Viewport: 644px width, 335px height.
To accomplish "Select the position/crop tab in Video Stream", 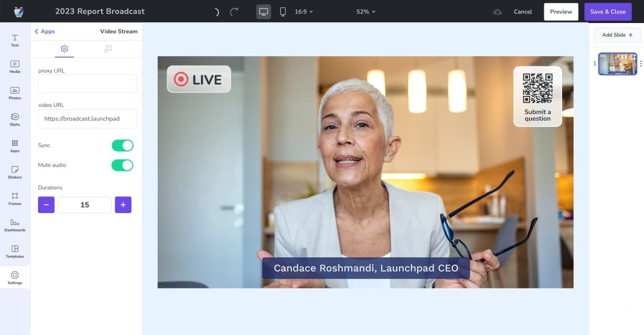I will point(108,49).
